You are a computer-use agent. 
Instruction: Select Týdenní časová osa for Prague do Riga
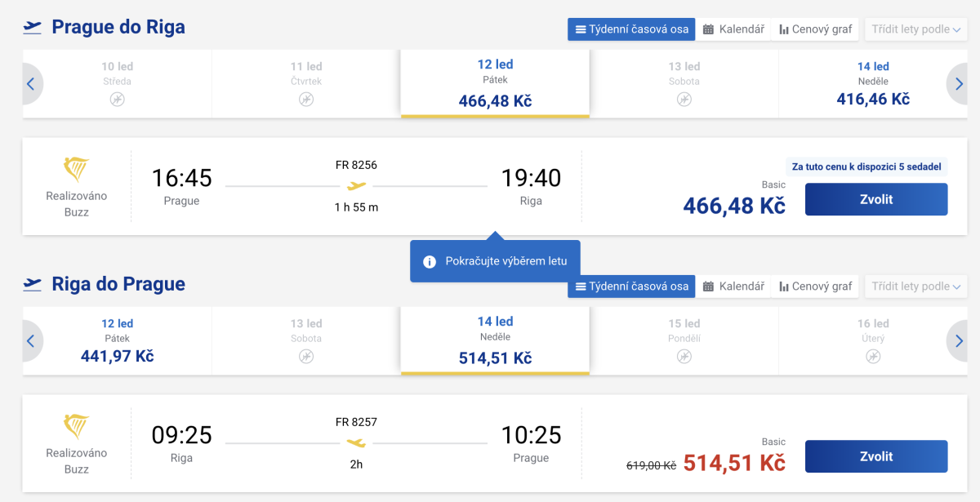coord(631,29)
